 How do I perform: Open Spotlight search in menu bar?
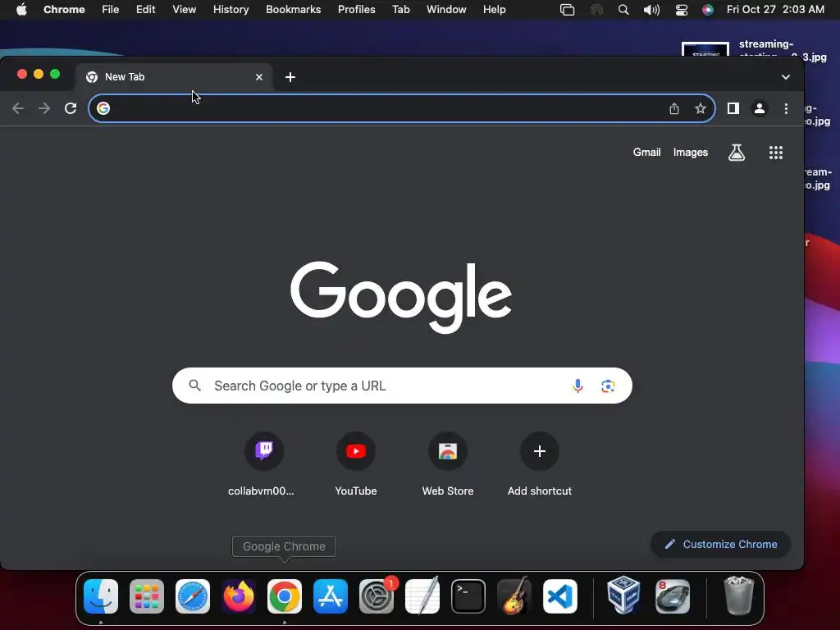pyautogui.click(x=623, y=10)
